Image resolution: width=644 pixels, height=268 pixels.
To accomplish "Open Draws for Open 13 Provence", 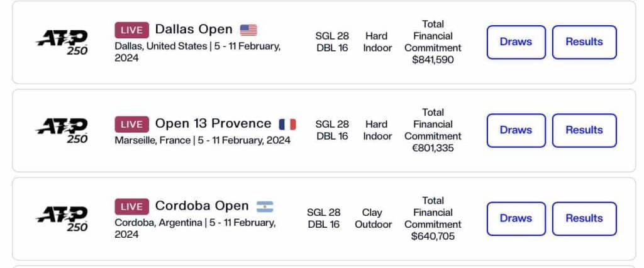I will click(516, 130).
